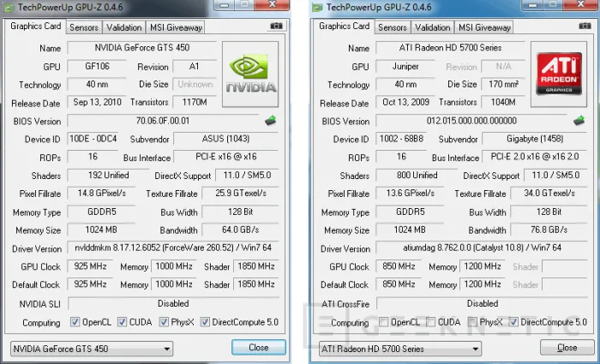This screenshot has height=364, width=600.
Task: Click the 170 mm² die size value
Action: 503,84
